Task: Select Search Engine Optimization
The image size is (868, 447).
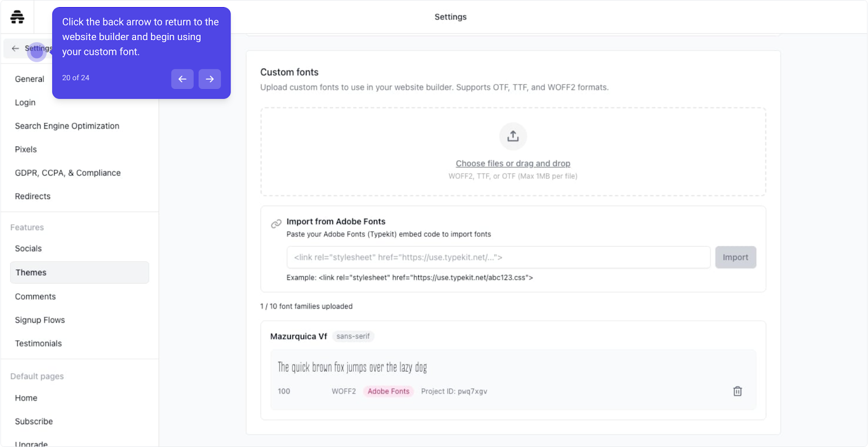Action: [x=67, y=126]
